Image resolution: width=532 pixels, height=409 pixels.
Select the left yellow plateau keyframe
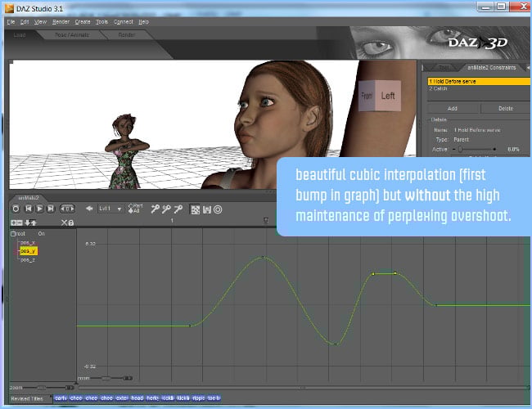click(x=373, y=274)
